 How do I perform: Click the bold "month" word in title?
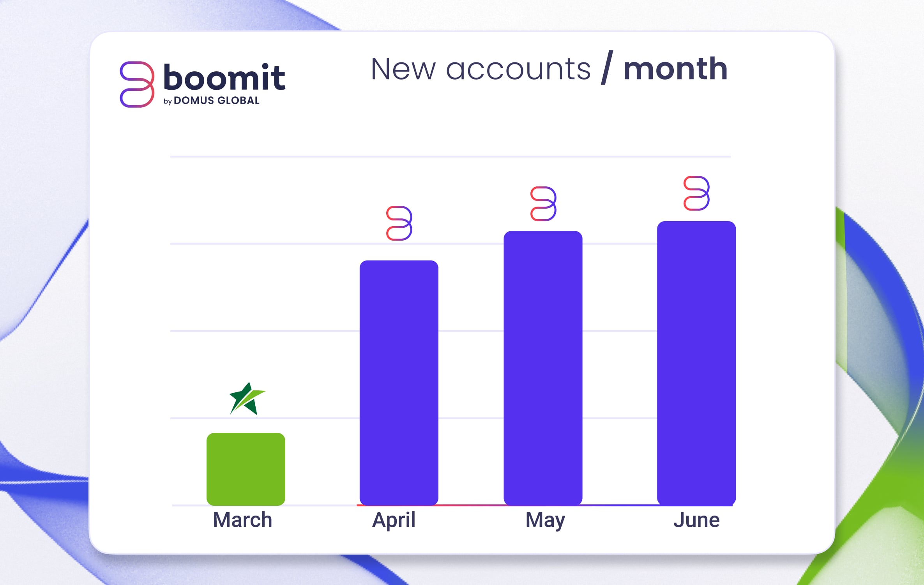[x=675, y=69]
